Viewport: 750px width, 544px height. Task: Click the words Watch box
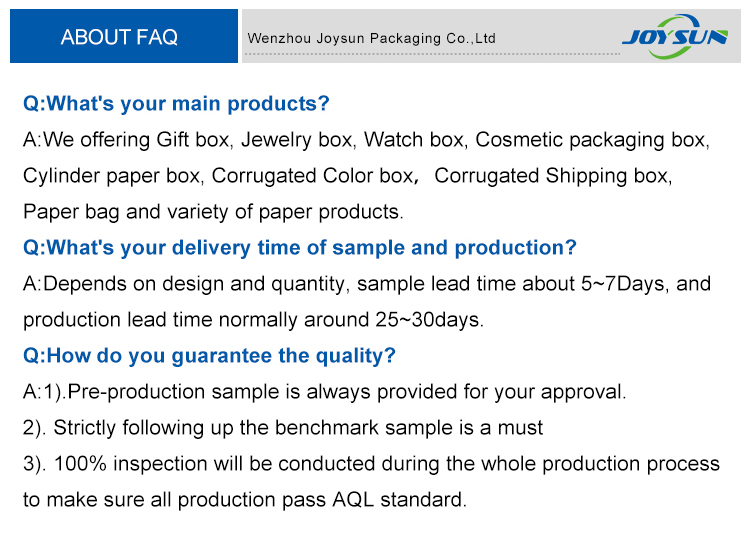click(414, 140)
